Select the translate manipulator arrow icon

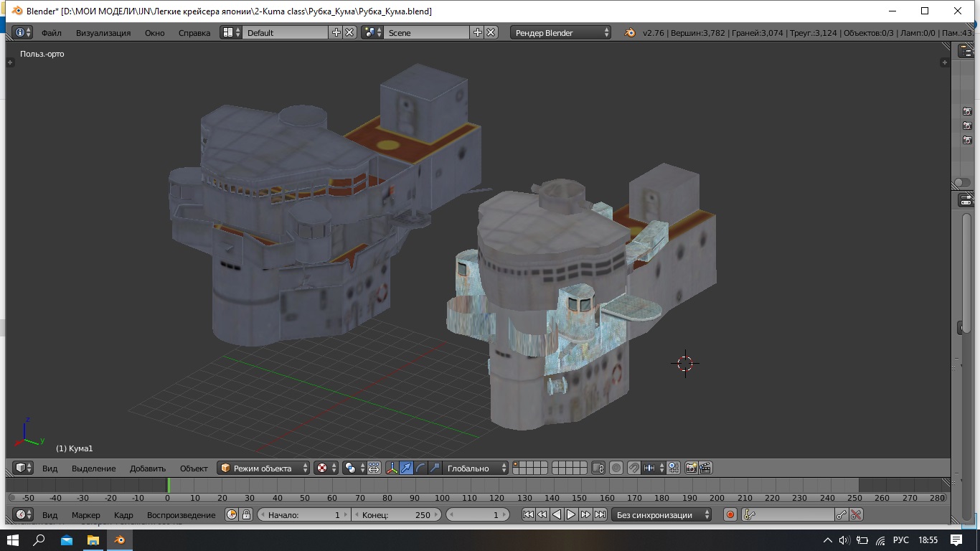pyautogui.click(x=407, y=468)
